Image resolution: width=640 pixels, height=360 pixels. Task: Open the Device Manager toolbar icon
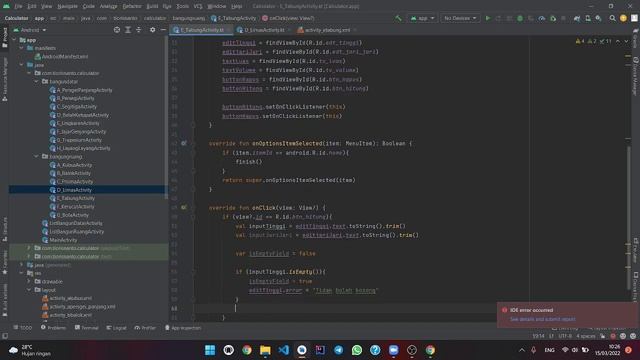pyautogui.click(x=588, y=18)
